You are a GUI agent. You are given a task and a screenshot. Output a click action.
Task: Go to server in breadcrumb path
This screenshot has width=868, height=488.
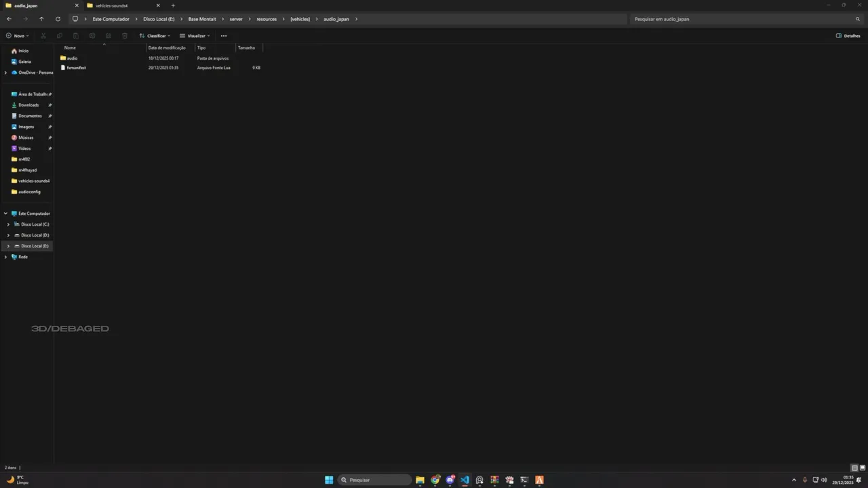pyautogui.click(x=236, y=19)
